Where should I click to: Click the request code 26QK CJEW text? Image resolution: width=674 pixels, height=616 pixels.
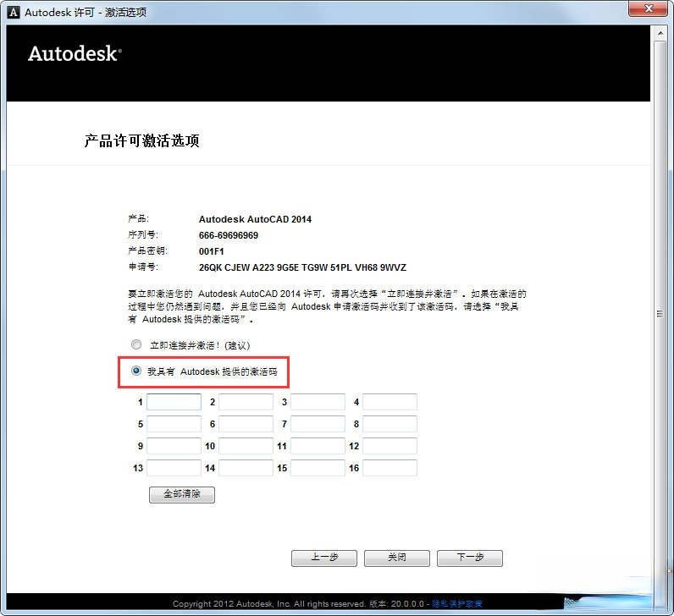(302, 267)
